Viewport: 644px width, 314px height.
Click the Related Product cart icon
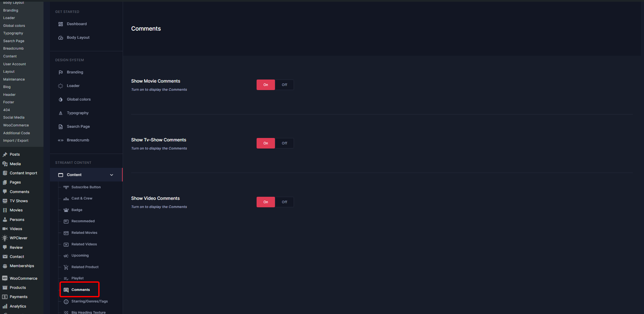click(x=66, y=267)
